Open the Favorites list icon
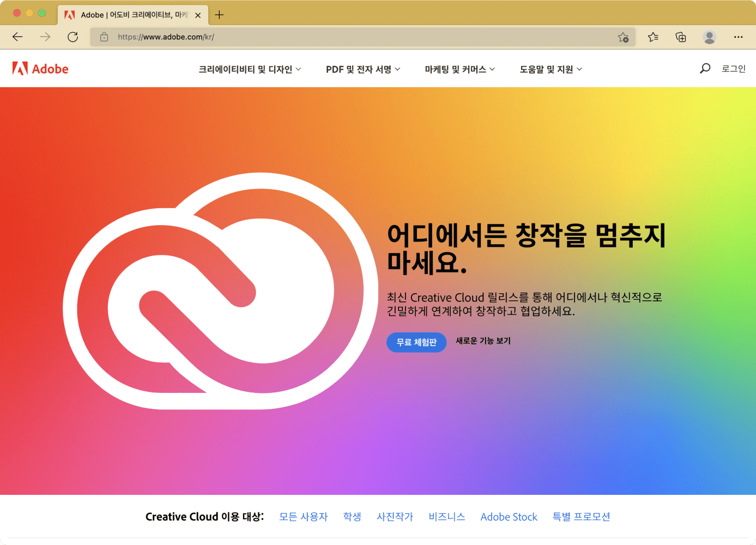This screenshot has width=756, height=545. [653, 37]
